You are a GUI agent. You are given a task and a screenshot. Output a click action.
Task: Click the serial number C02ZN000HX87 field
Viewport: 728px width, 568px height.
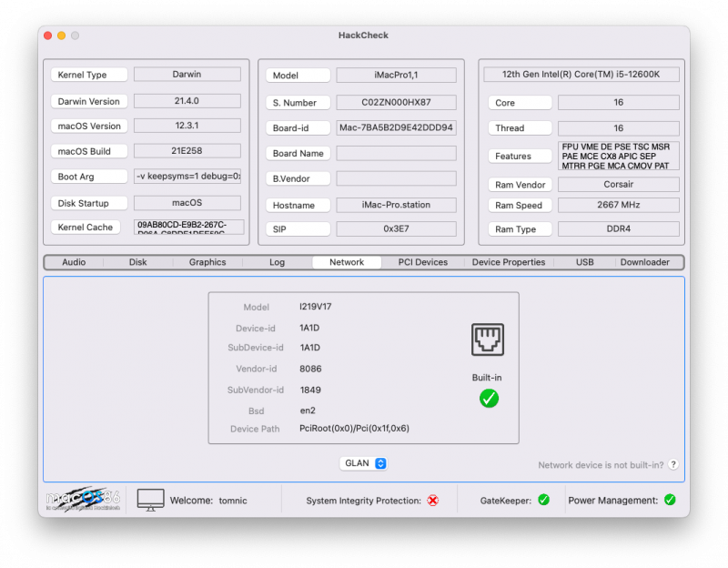point(396,102)
